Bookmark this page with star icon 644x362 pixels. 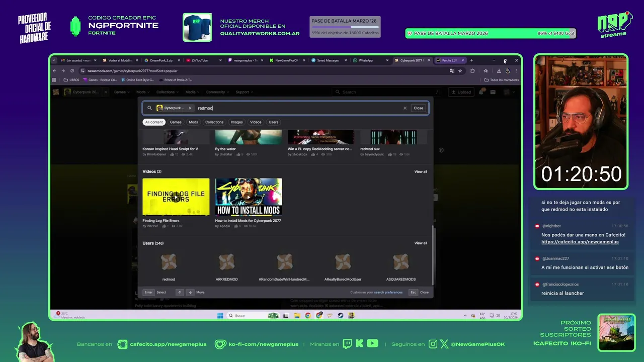(460, 71)
